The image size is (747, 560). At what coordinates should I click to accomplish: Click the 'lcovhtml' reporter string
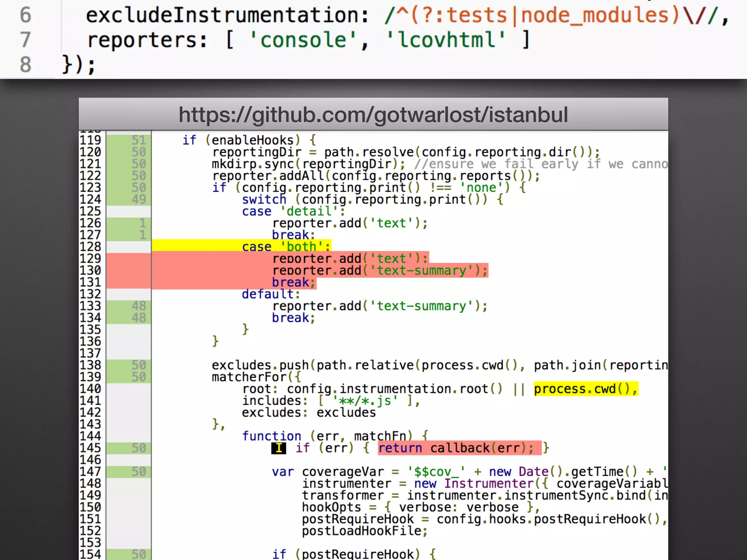(x=446, y=39)
